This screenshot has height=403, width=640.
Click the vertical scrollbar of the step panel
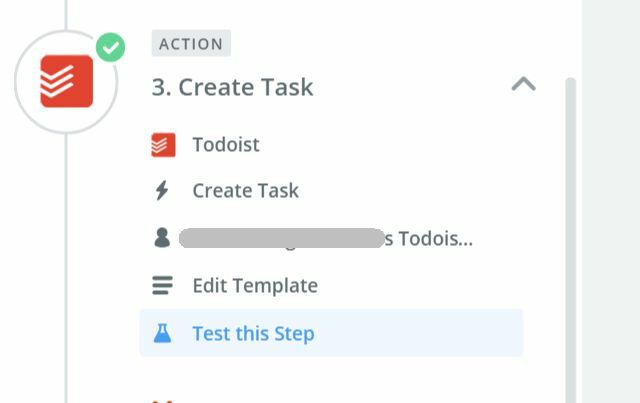tap(570, 240)
